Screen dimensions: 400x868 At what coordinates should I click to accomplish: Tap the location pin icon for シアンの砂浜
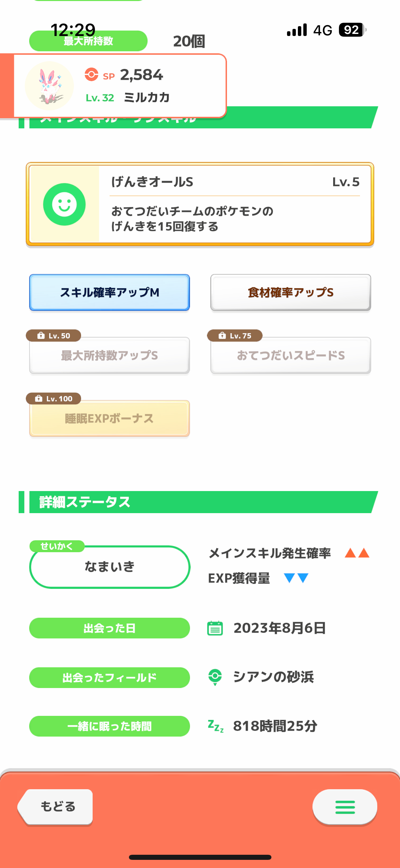215,677
